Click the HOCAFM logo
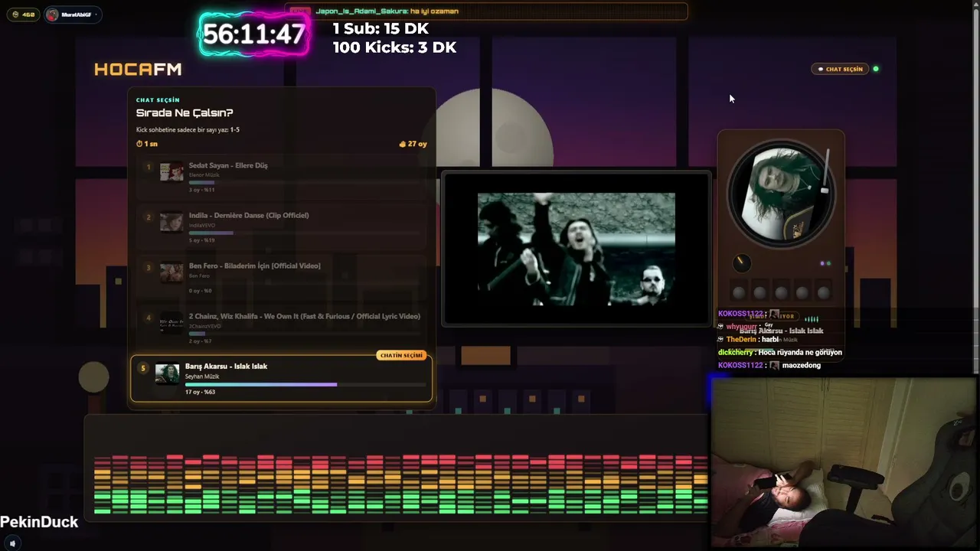This screenshot has width=980, height=551. (x=138, y=70)
